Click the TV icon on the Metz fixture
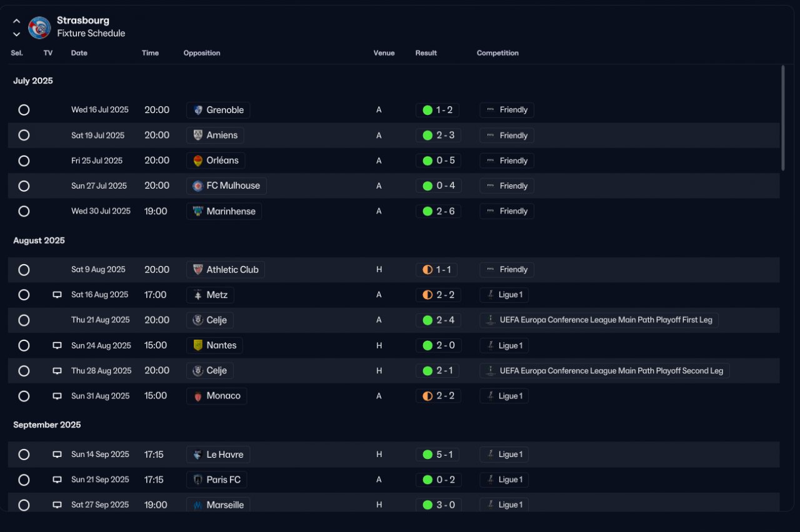 [x=57, y=295]
